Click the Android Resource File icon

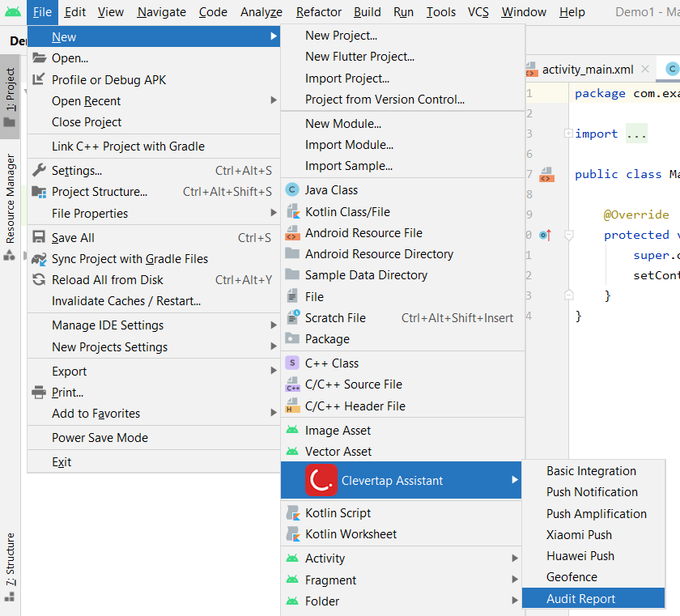tap(292, 233)
